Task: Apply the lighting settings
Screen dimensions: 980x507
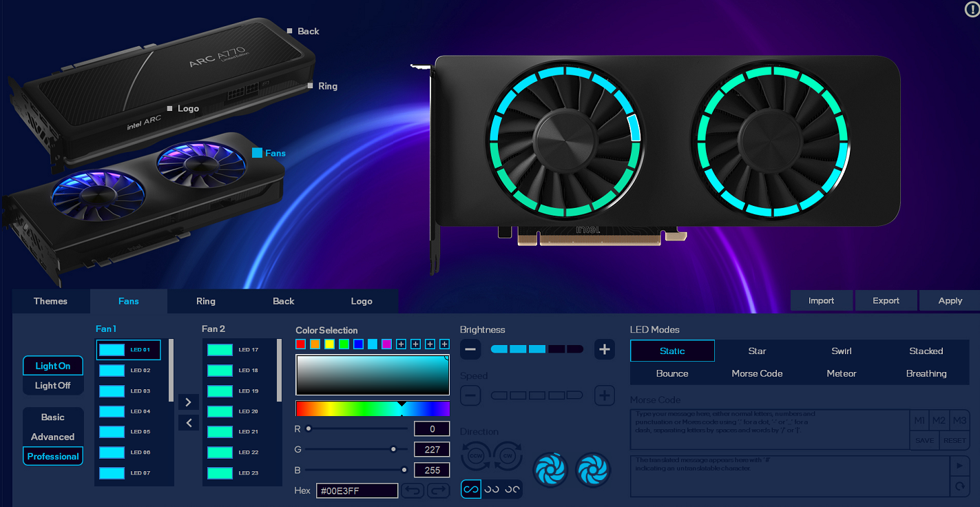Action: coord(950,300)
